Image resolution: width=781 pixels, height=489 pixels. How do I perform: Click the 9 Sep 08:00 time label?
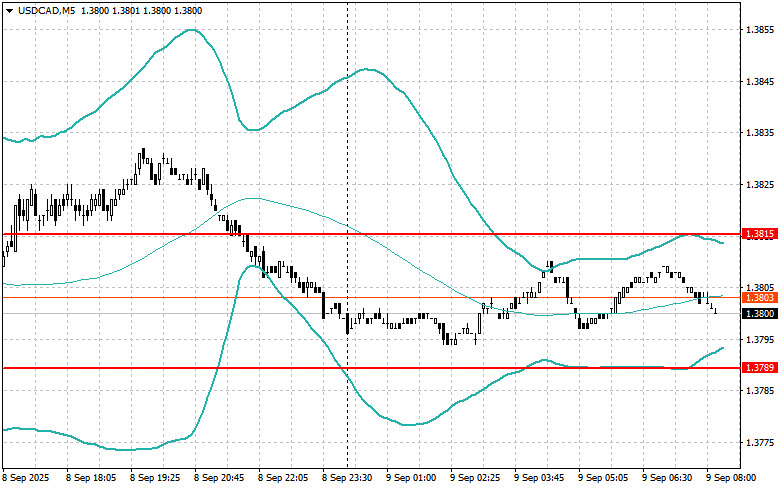[731, 478]
